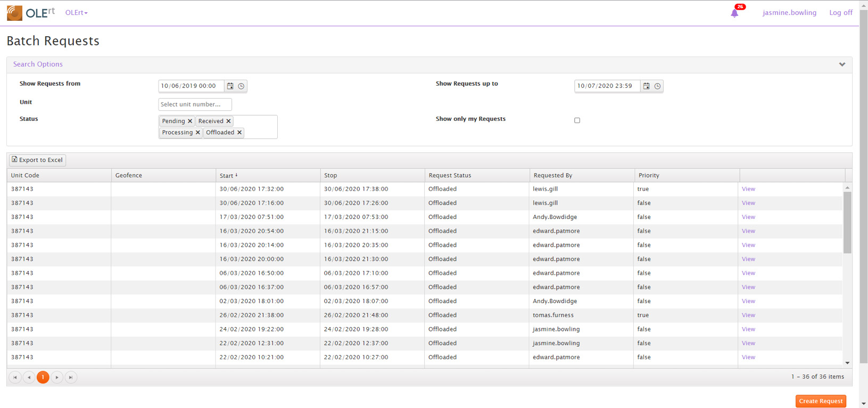Export the table to Excel
Image resolution: width=868 pixels, height=408 pixels.
[37, 160]
